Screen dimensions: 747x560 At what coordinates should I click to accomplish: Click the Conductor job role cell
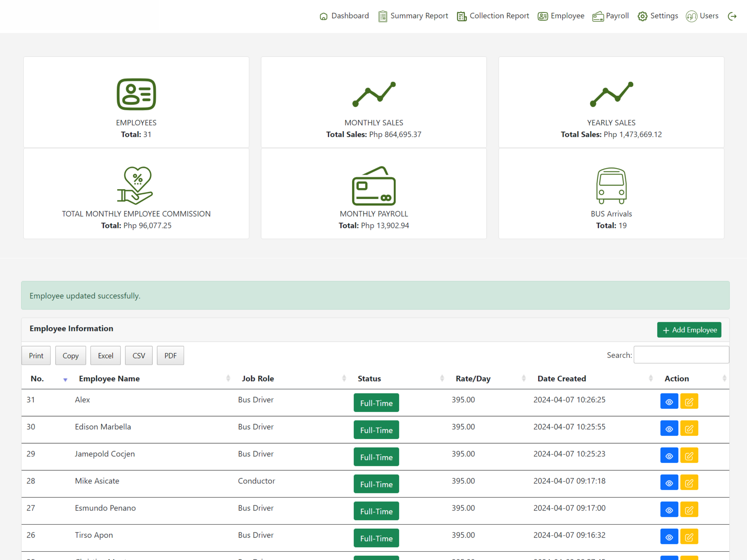(x=256, y=481)
